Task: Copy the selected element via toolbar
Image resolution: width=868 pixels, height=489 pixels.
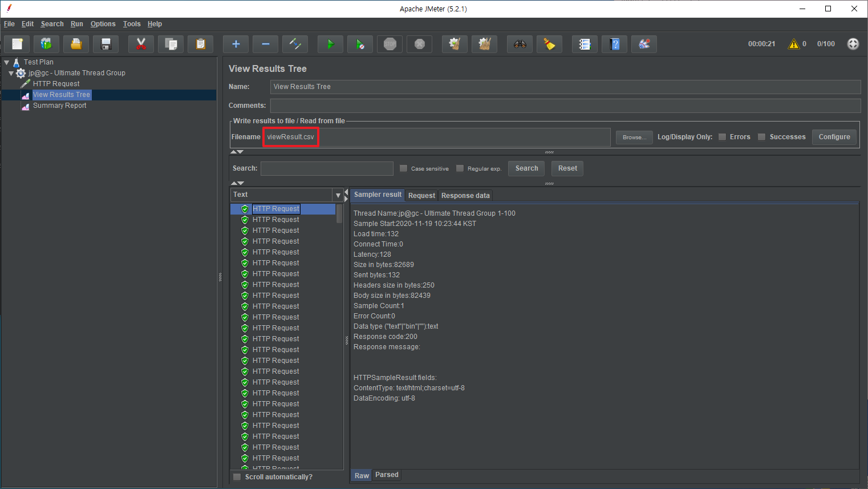Action: pos(171,44)
